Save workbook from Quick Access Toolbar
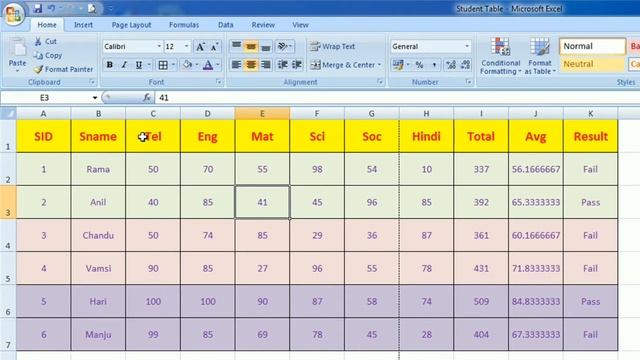The height and width of the screenshot is (360, 640). click(38, 8)
